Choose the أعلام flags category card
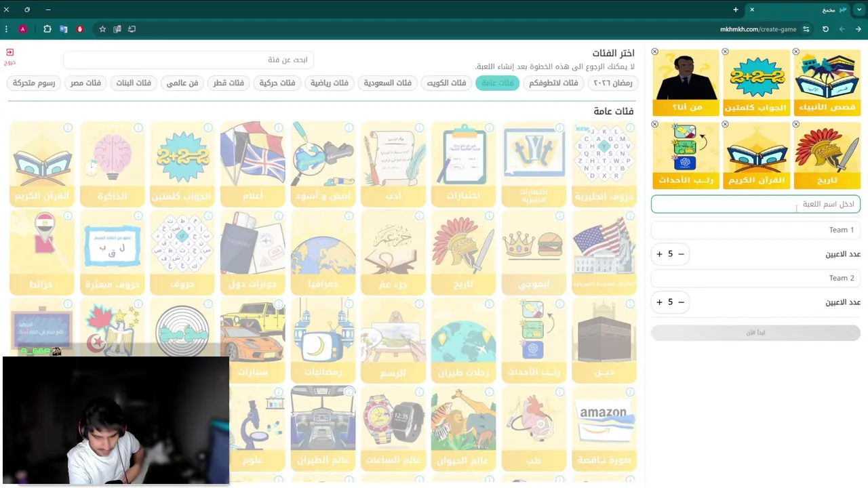The height and width of the screenshot is (488, 868). pos(252,164)
